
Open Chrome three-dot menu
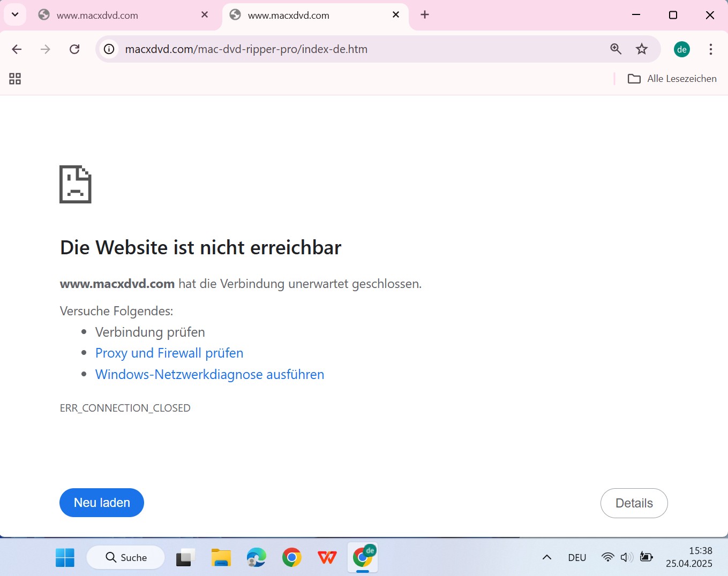coord(711,49)
